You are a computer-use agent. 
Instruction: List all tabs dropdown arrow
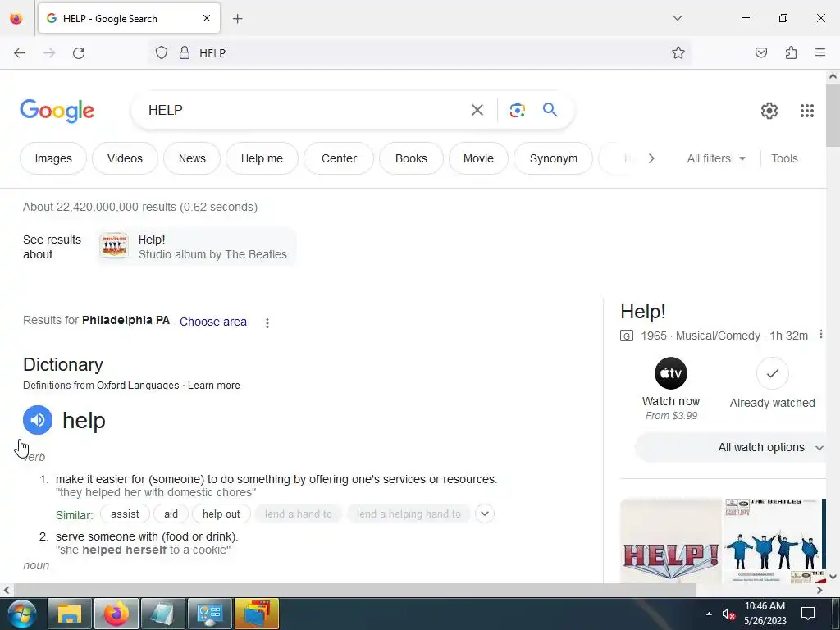coord(677,18)
